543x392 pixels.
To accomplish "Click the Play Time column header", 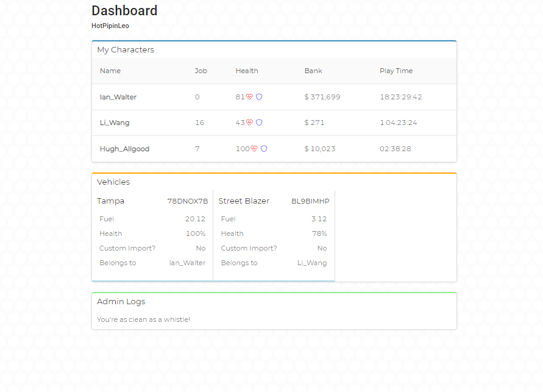I will (x=396, y=71).
